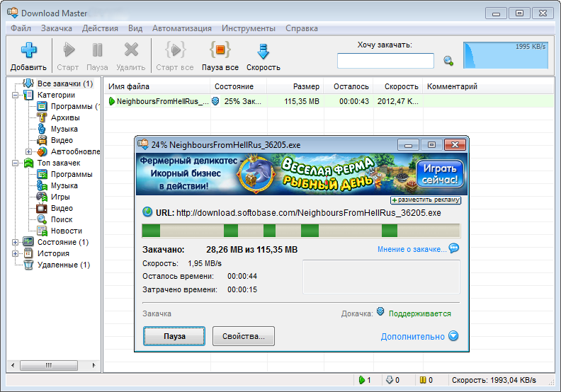561x392 pixels.
Task: Open the Закачка menu
Action: [57, 28]
